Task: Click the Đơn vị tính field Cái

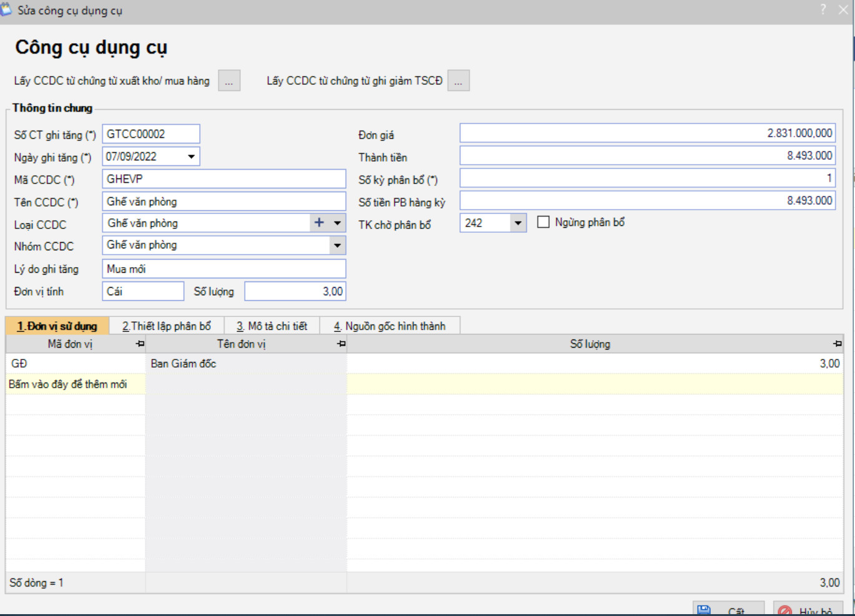Action: coord(143,291)
